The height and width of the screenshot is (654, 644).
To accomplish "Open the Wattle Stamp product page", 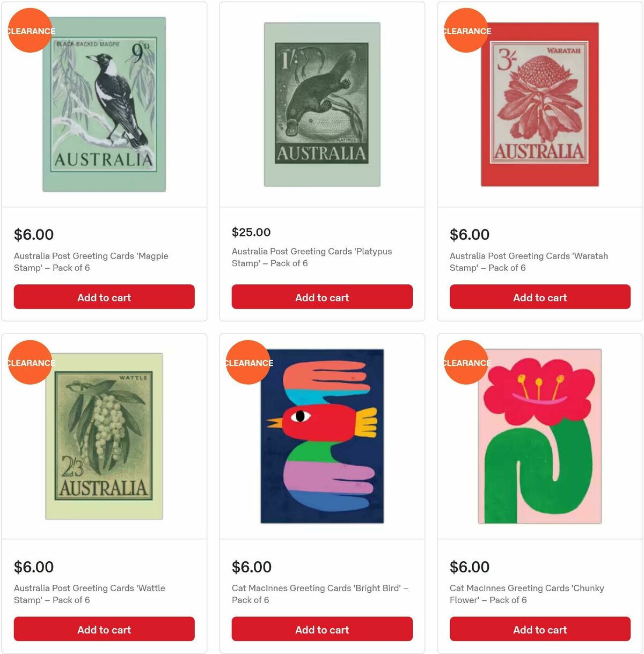I will 90,594.
